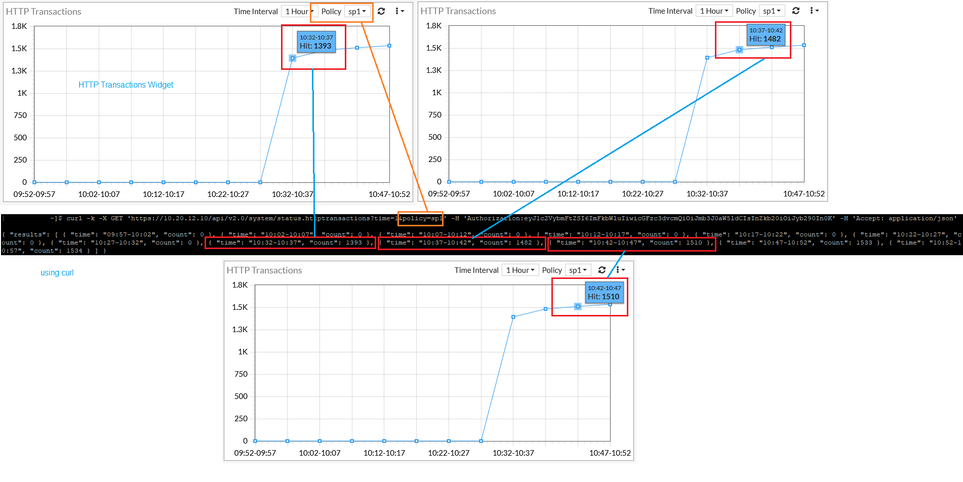This screenshot has width=963, height=482.
Task: Open Time Interval dropdown in Hit: 1393 widget
Action: point(299,11)
